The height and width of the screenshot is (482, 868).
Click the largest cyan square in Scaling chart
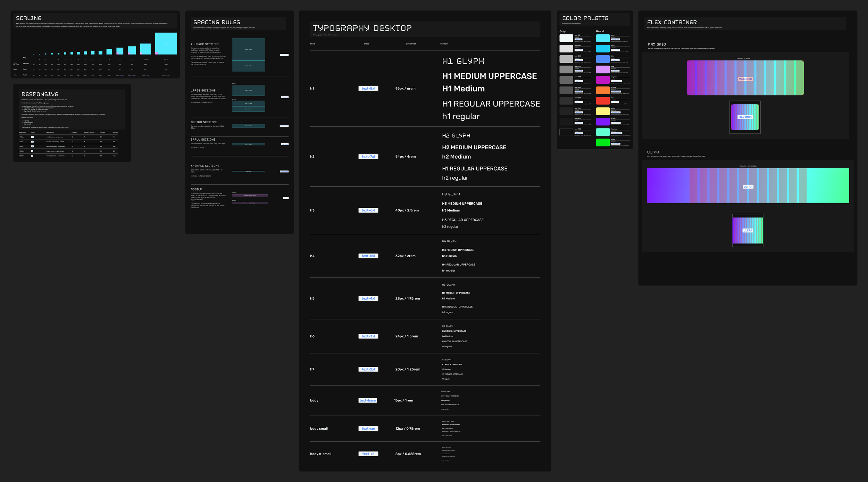coord(166,43)
